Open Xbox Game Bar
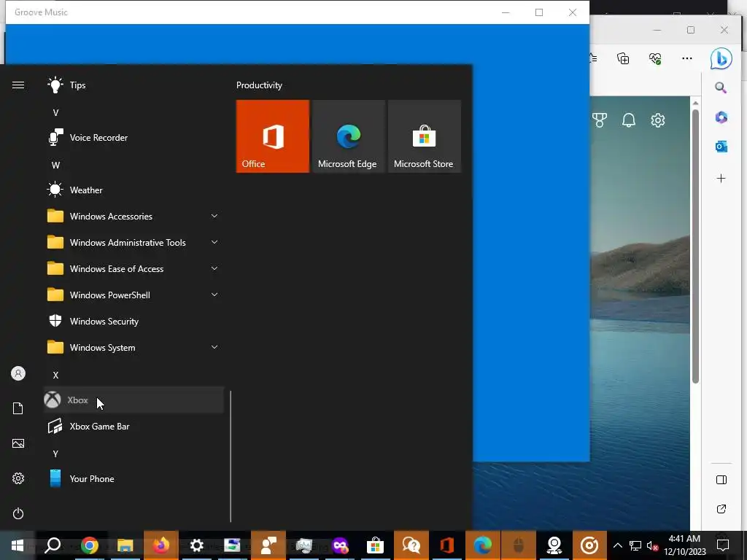This screenshot has height=560, width=747. [x=134, y=426]
